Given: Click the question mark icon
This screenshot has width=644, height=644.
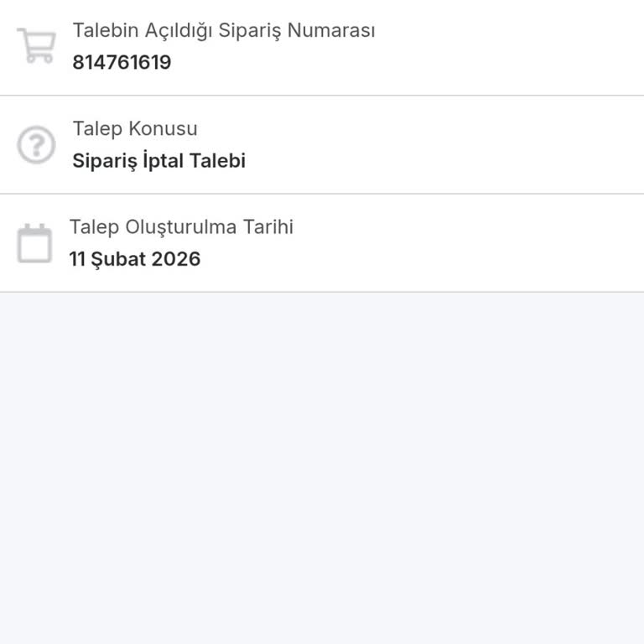Looking at the screenshot, I should pos(36,145).
